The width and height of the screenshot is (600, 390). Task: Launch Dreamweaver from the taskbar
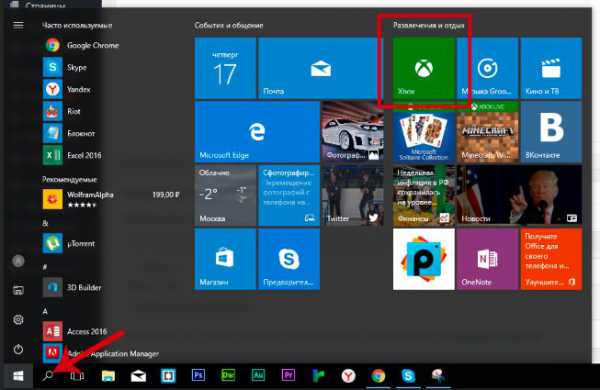228,375
